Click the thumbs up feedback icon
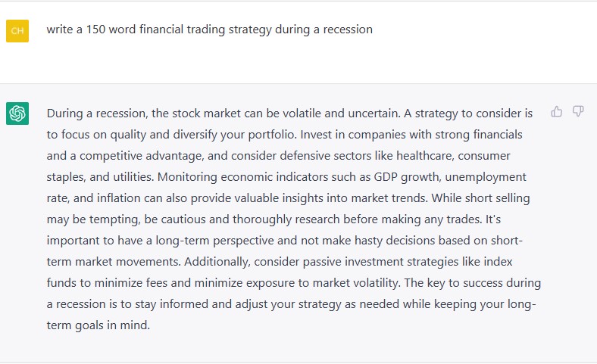Screen dimensions: 597x364 click(x=556, y=111)
